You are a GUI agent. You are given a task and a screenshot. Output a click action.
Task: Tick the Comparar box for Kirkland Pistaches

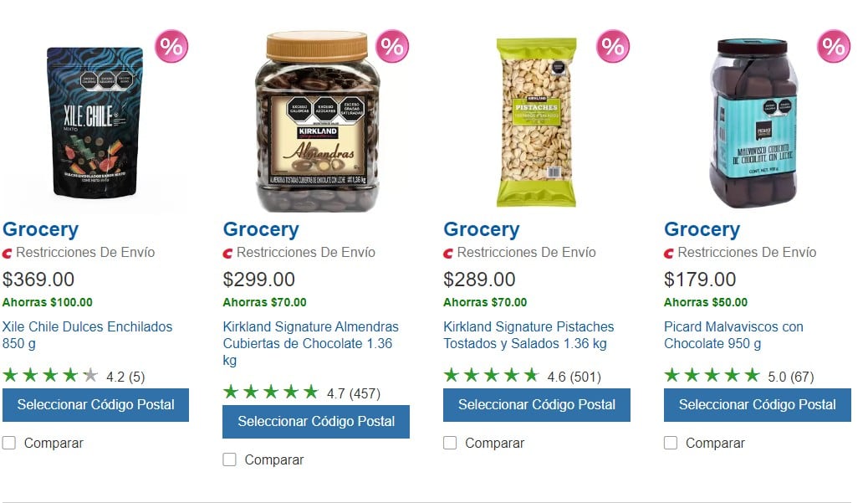pyautogui.click(x=450, y=443)
